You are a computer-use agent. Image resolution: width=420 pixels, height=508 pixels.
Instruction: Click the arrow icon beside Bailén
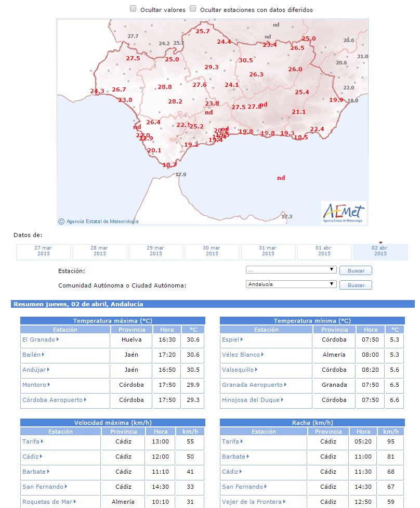pos(43,355)
